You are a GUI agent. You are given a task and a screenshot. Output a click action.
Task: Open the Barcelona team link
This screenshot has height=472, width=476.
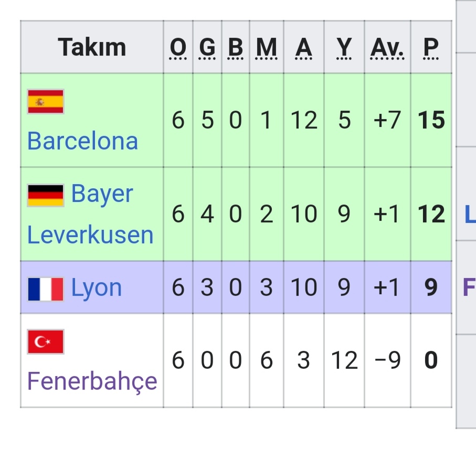tap(82, 141)
